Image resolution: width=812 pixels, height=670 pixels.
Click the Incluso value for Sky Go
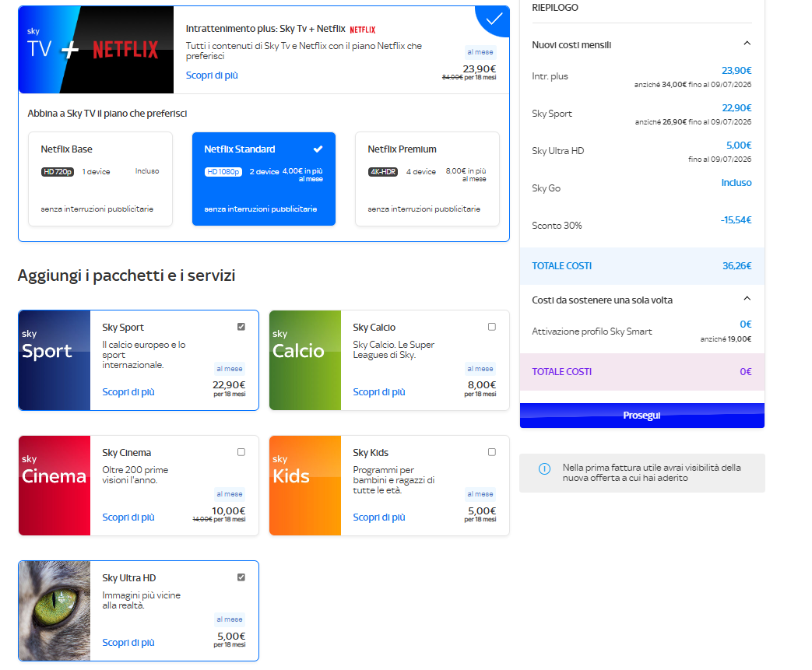(736, 183)
